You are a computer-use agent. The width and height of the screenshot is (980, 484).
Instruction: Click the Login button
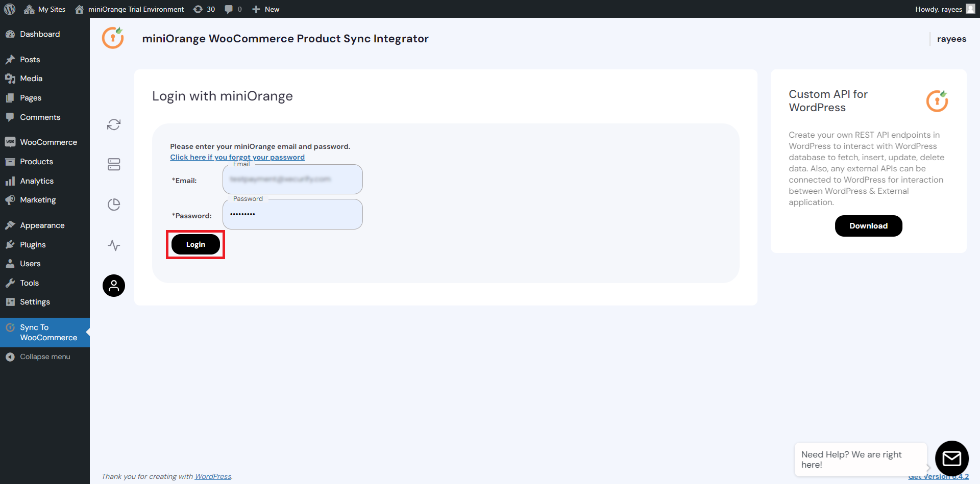(195, 244)
